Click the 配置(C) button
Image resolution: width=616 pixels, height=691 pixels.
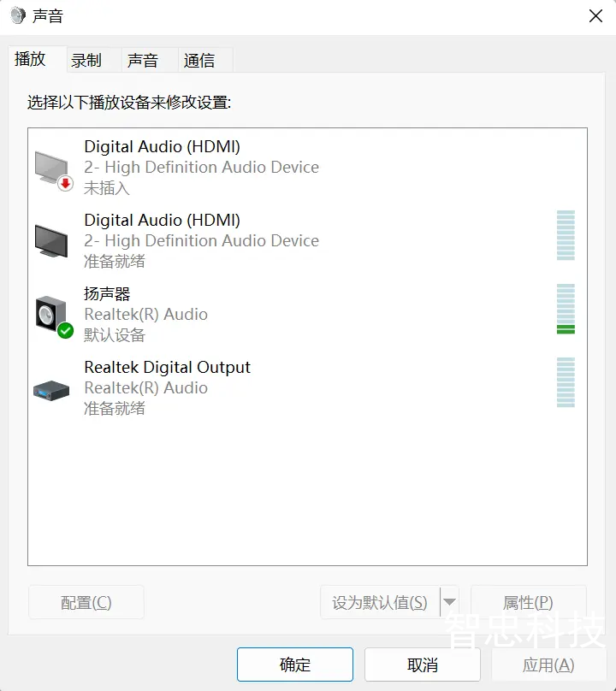86,602
